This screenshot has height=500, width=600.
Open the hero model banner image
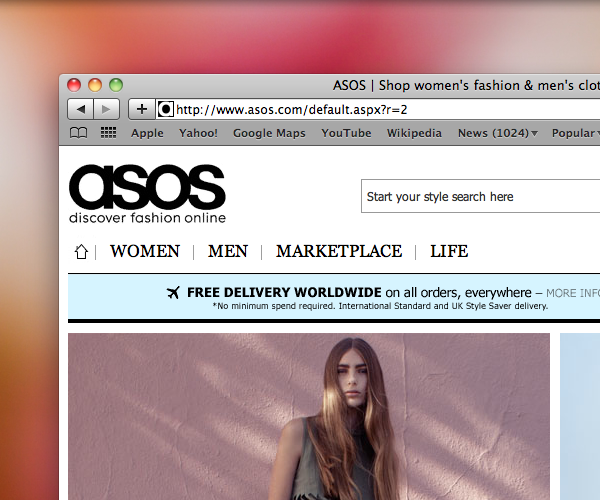click(309, 416)
